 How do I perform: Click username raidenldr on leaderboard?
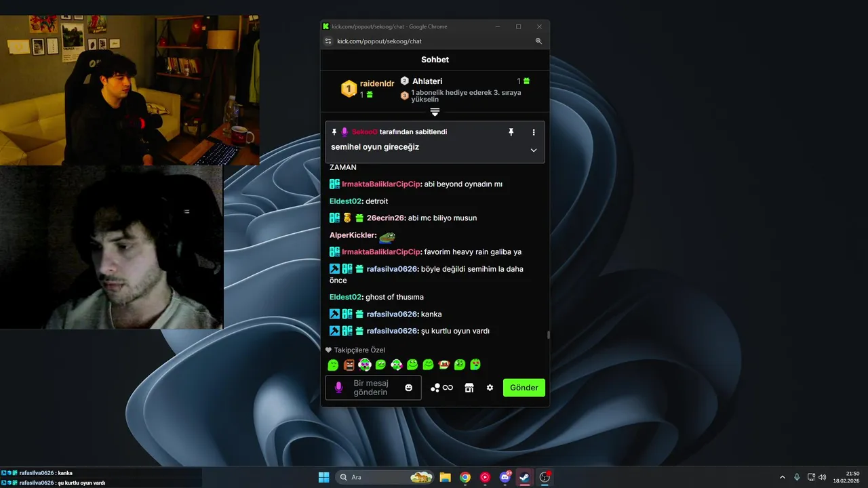click(377, 84)
